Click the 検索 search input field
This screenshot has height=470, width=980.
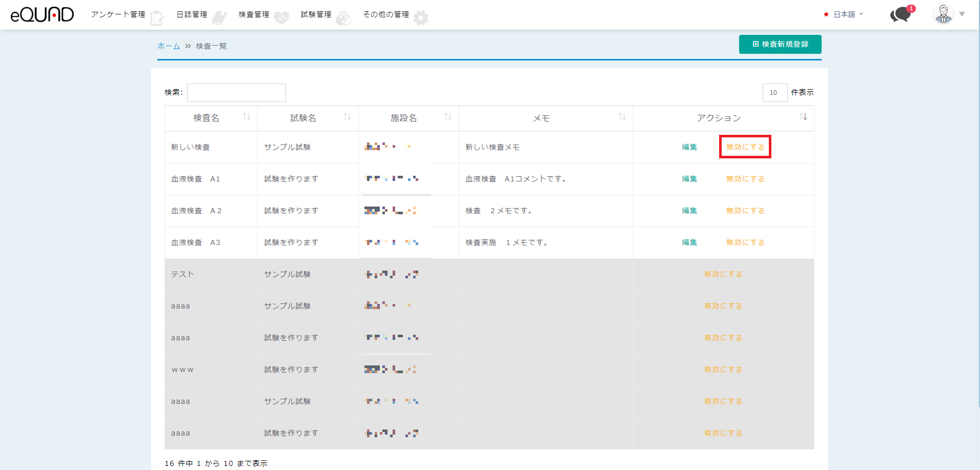pyautogui.click(x=236, y=93)
